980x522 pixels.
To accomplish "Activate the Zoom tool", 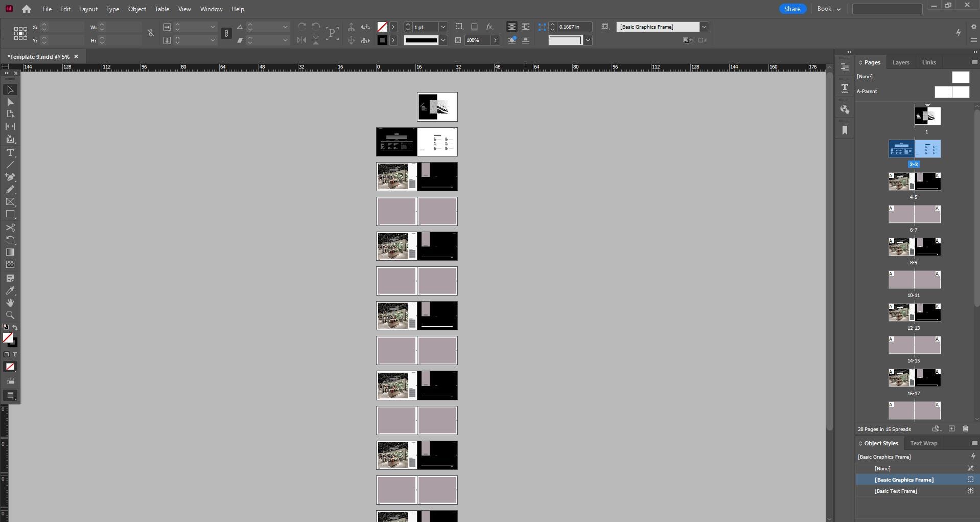I will pos(10,315).
